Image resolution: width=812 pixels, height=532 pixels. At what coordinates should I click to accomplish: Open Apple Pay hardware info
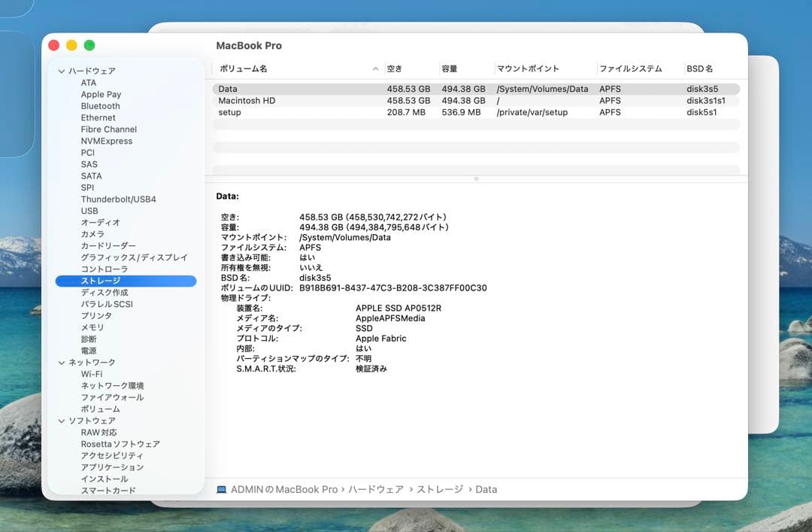(x=101, y=94)
